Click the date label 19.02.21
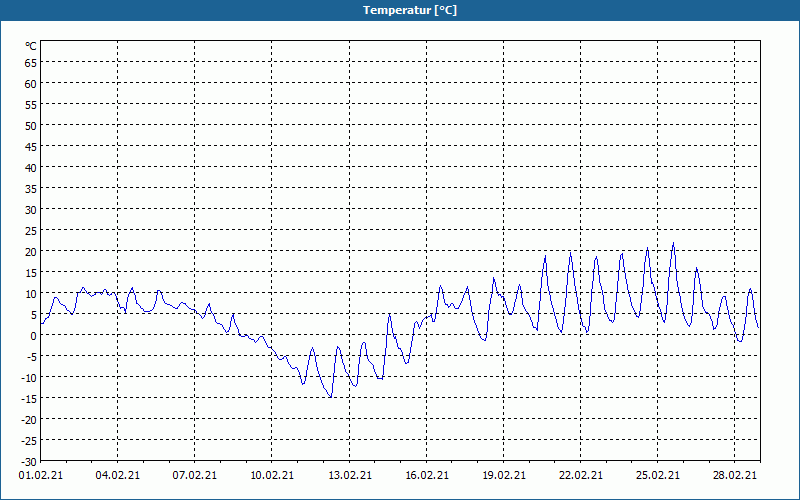The height and width of the screenshot is (500, 800). [x=504, y=475]
